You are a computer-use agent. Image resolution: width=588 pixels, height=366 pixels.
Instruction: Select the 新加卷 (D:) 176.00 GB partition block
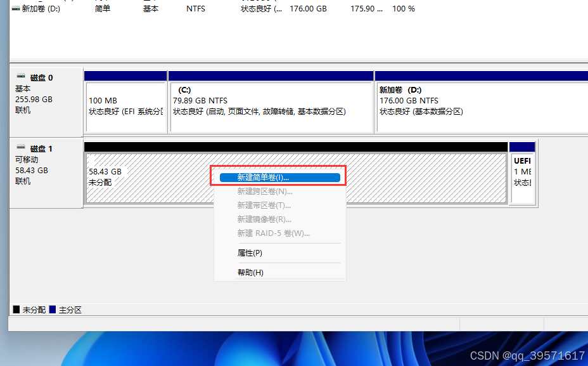coord(482,107)
